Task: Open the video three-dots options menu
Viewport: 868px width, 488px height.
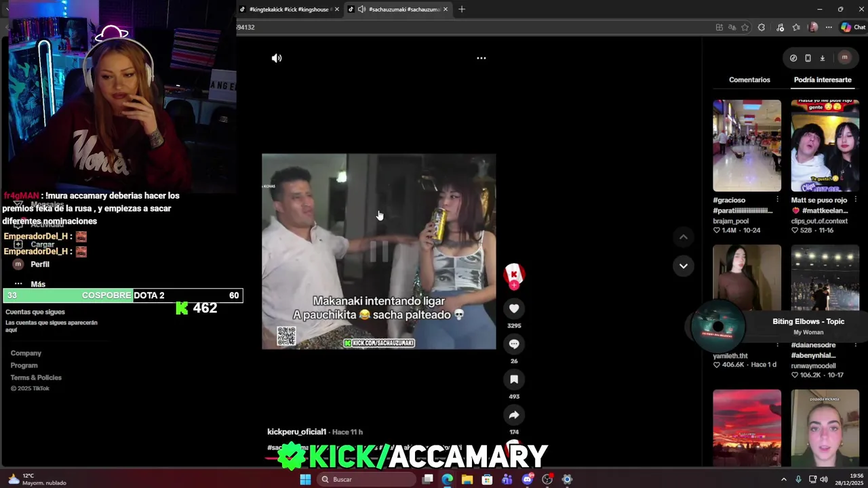Action: click(x=481, y=58)
